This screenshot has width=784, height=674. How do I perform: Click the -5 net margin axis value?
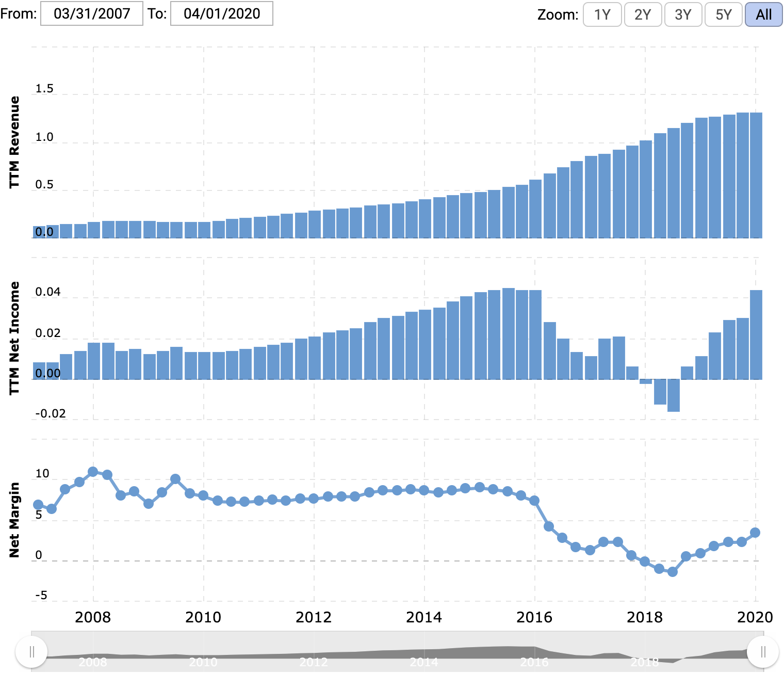click(41, 595)
